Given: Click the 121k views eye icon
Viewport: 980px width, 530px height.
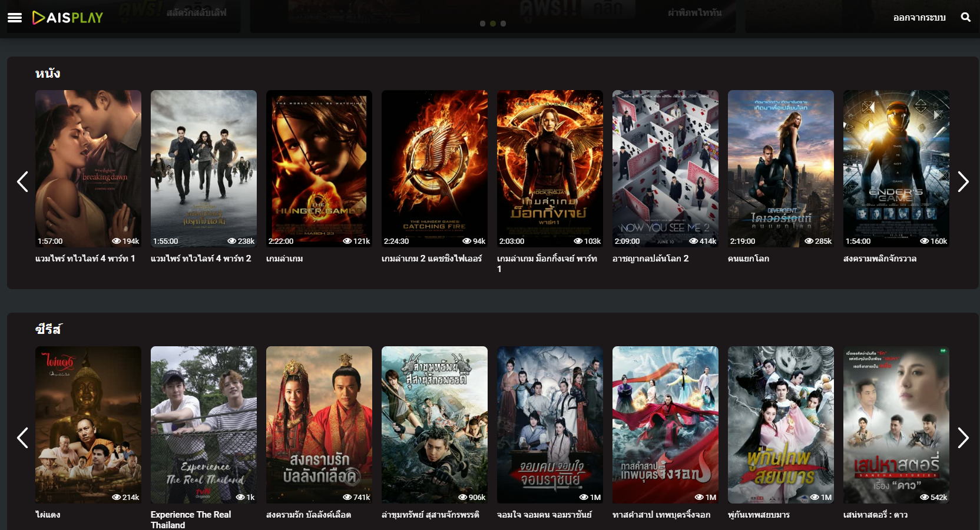Looking at the screenshot, I should [x=347, y=241].
